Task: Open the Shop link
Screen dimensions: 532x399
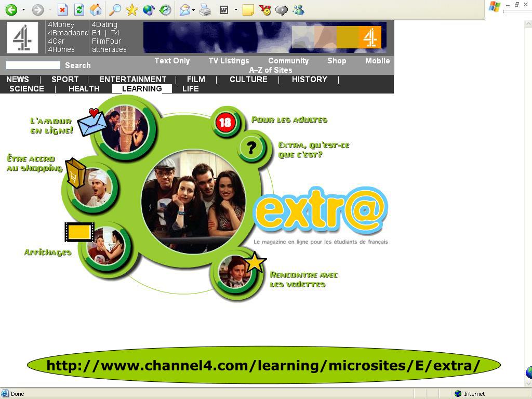Action: [x=337, y=61]
